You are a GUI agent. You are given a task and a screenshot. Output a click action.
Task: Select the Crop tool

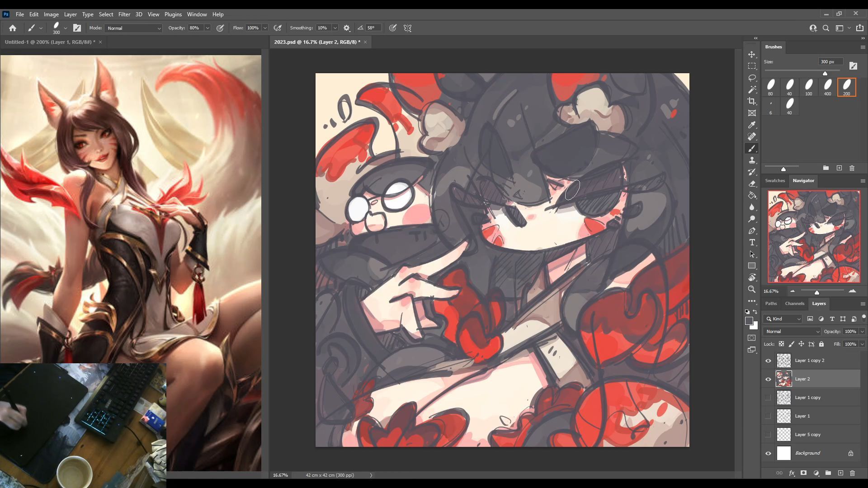pyautogui.click(x=752, y=101)
